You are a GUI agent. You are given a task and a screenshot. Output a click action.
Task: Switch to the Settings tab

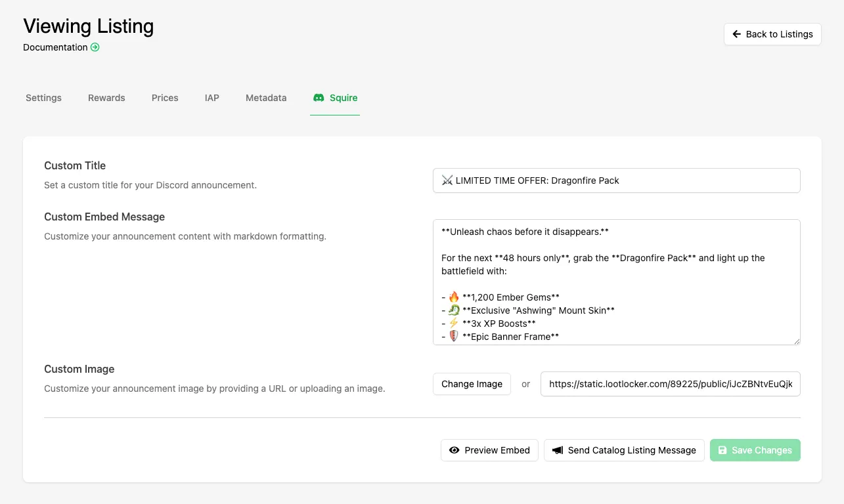tap(43, 98)
